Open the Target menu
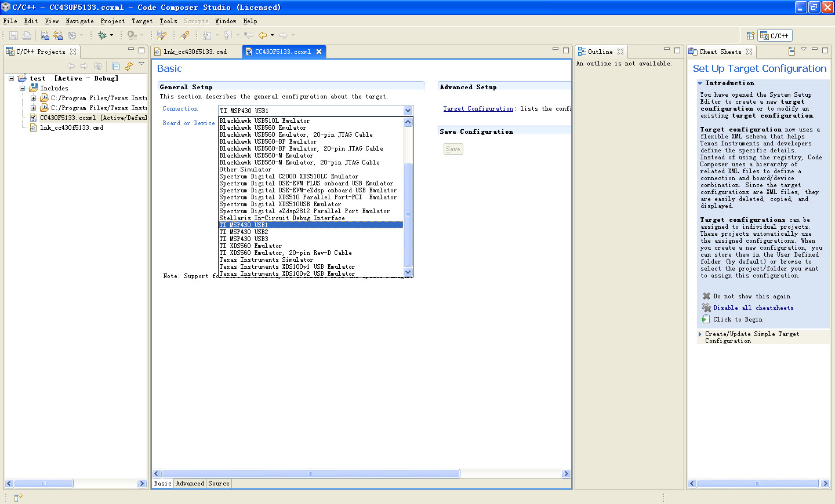 (142, 21)
